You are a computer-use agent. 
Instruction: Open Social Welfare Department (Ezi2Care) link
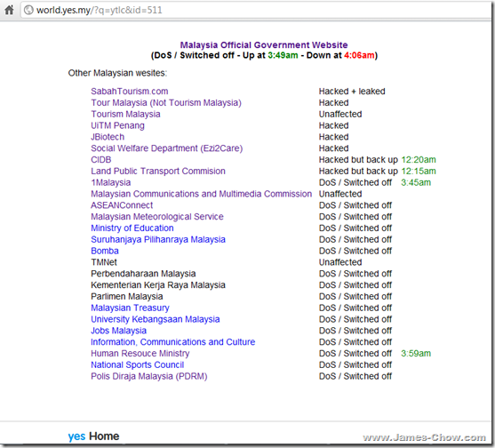(x=167, y=148)
